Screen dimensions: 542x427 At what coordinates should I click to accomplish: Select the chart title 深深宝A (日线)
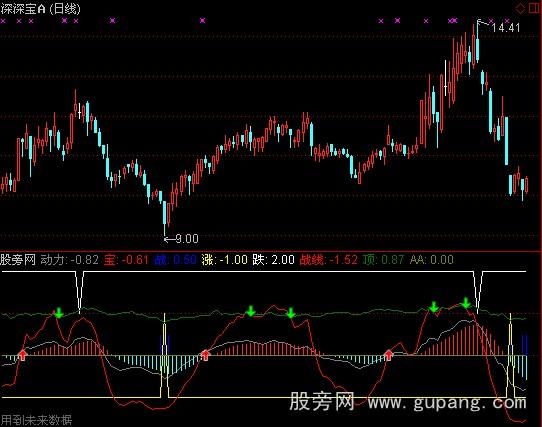pos(40,9)
